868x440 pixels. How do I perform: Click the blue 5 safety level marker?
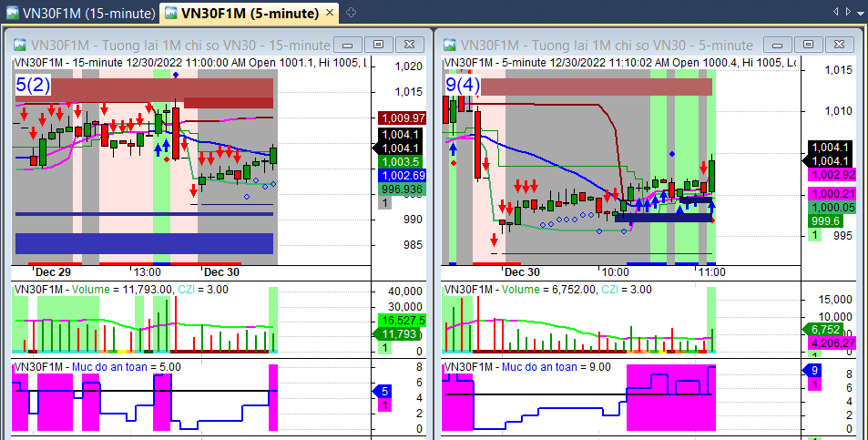(383, 392)
